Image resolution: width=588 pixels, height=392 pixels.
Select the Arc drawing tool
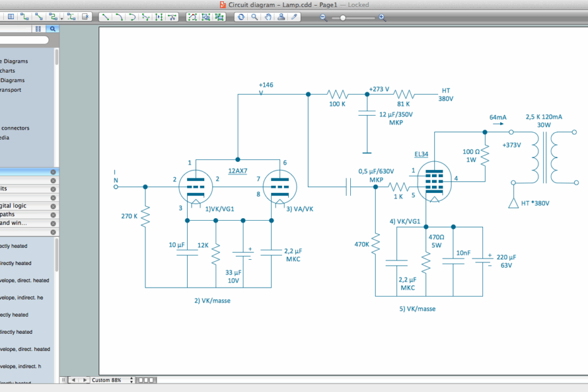pyautogui.click(x=118, y=17)
